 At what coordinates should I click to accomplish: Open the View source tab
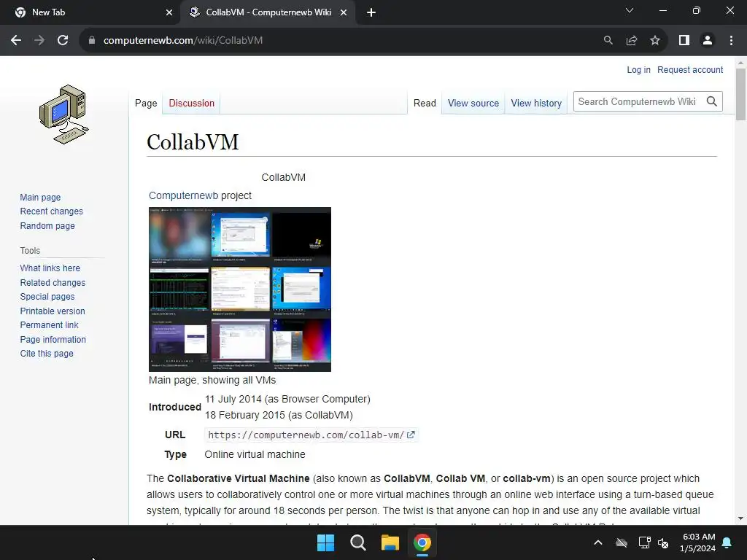[473, 104]
